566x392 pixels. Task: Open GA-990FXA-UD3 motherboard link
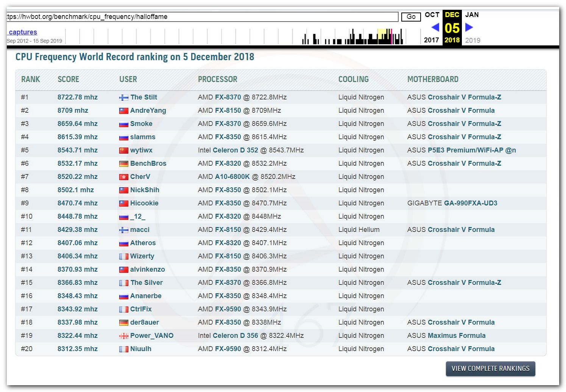coord(470,203)
